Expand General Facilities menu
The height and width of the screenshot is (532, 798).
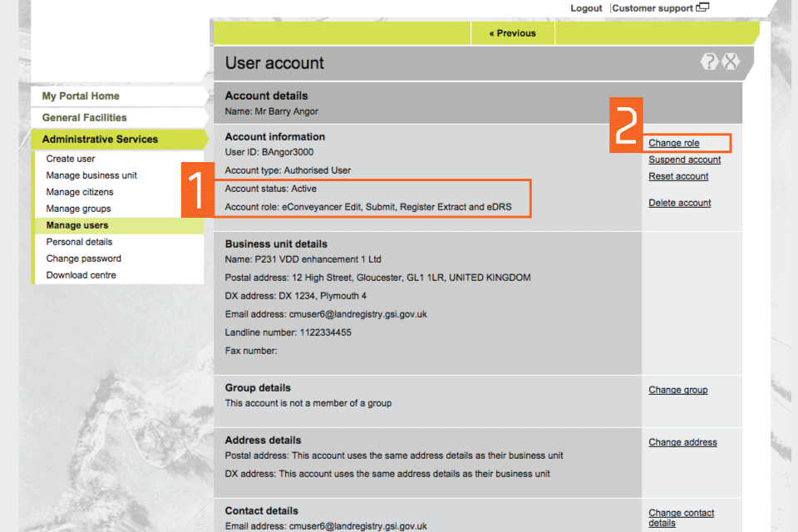coord(85,118)
